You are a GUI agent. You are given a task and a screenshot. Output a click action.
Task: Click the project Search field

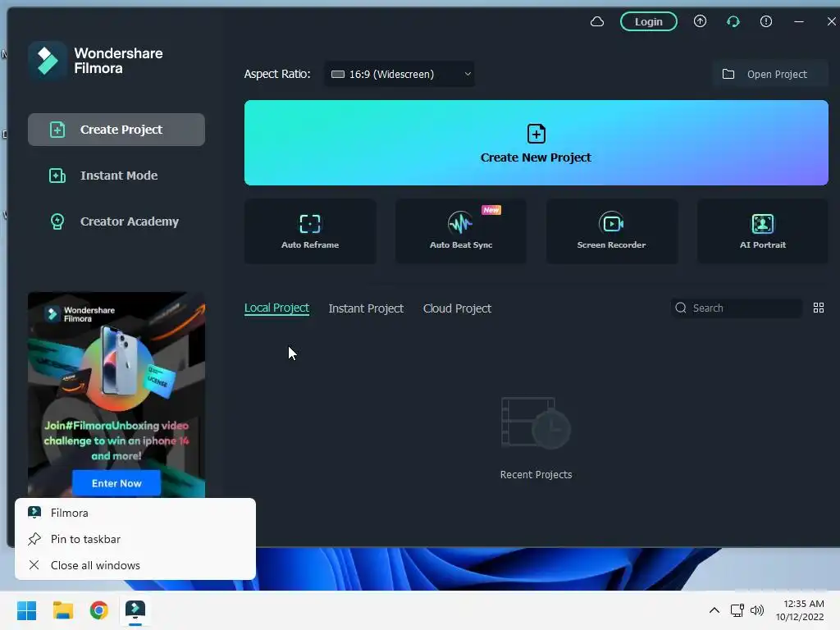click(737, 308)
